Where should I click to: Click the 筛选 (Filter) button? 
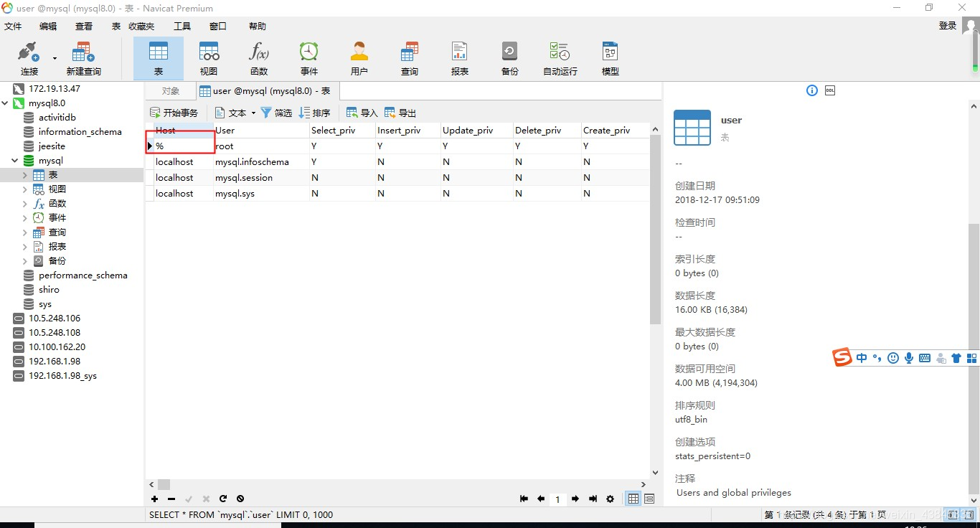pos(276,113)
